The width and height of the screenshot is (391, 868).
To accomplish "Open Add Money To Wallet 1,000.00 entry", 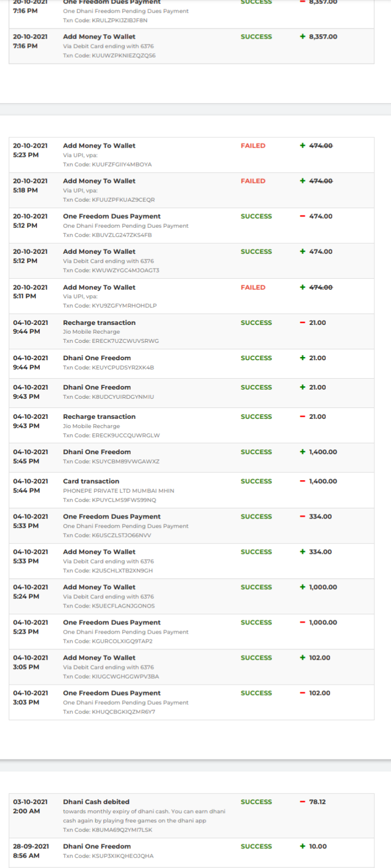I will pos(99,587).
